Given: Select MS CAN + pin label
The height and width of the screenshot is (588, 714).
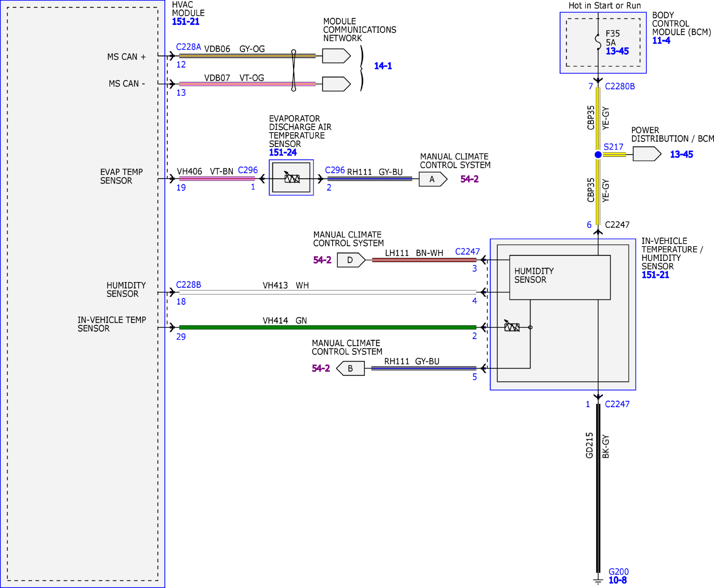Looking at the screenshot, I should click(126, 57).
